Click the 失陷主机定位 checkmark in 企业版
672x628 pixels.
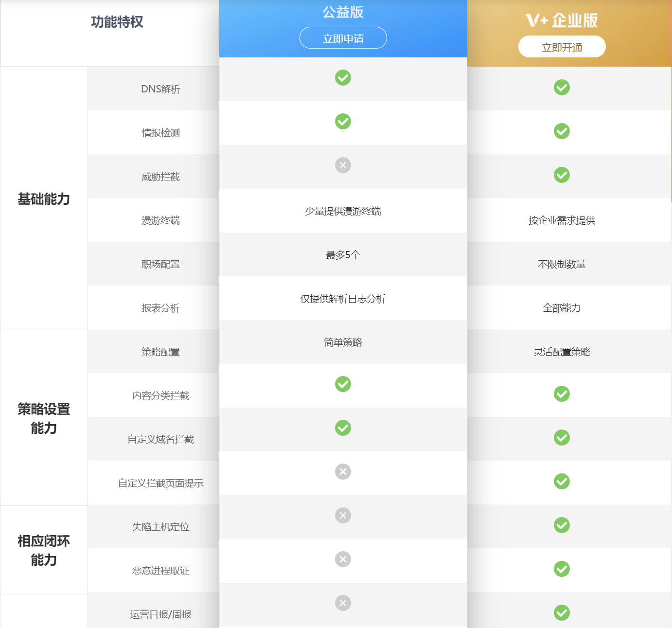562,525
